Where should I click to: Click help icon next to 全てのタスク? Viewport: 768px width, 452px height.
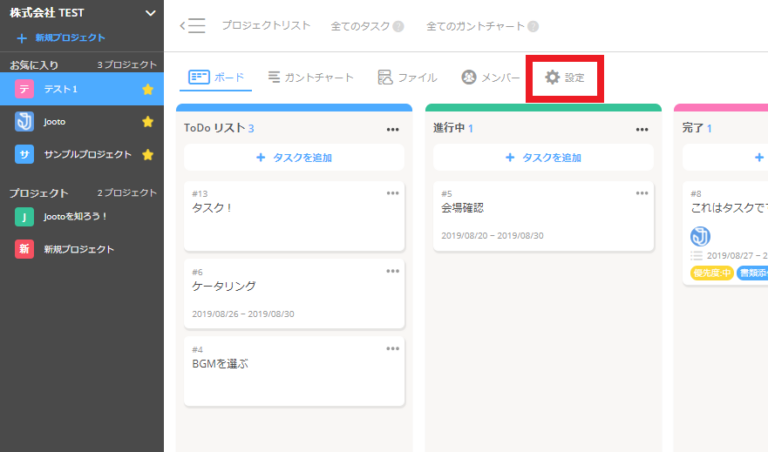click(399, 26)
